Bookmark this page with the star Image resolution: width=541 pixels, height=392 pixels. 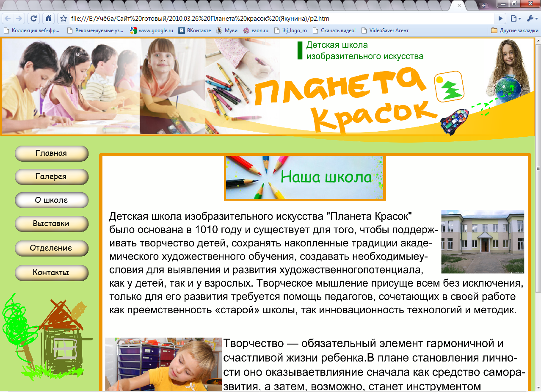pos(63,19)
